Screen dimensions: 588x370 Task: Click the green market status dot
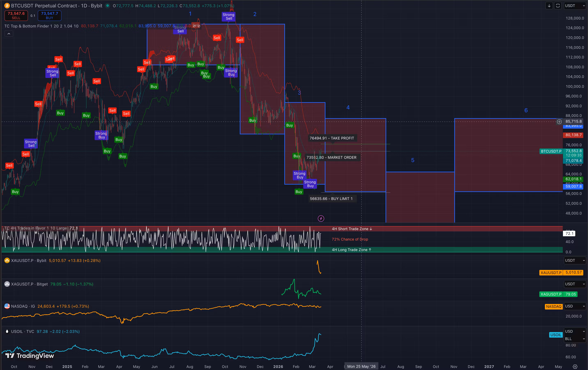pyautogui.click(x=107, y=6)
